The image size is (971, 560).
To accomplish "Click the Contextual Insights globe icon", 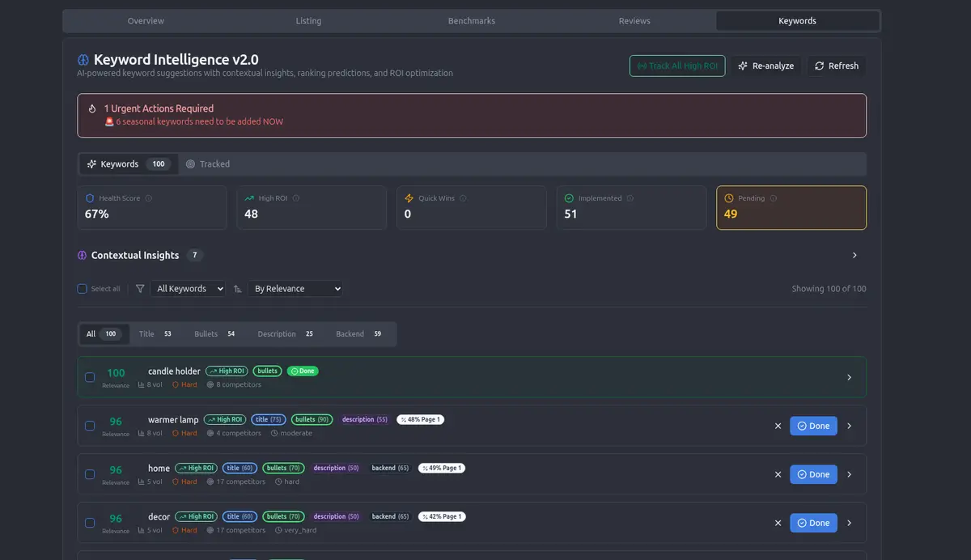I will click(81, 255).
